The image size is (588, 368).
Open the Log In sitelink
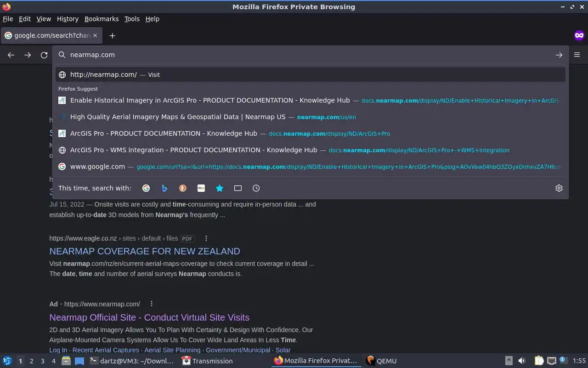click(x=58, y=350)
